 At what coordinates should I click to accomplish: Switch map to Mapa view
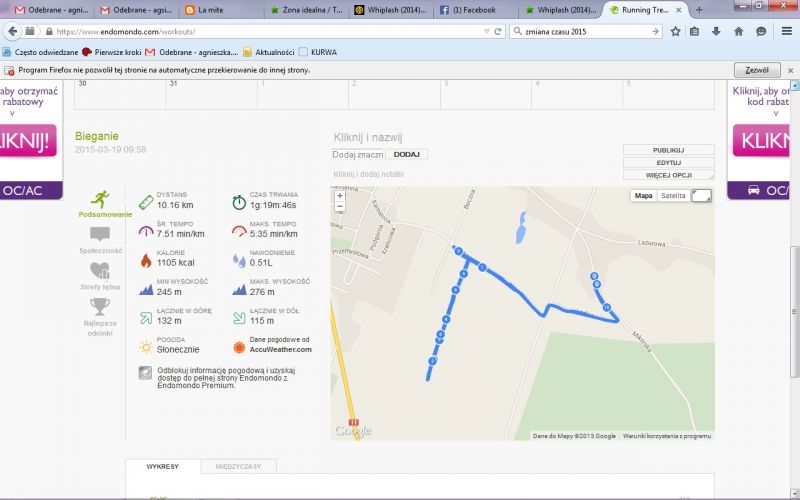643,196
